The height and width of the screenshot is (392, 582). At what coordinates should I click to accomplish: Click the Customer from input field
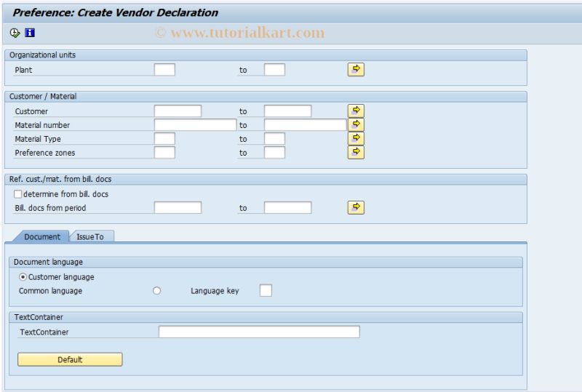coord(178,111)
